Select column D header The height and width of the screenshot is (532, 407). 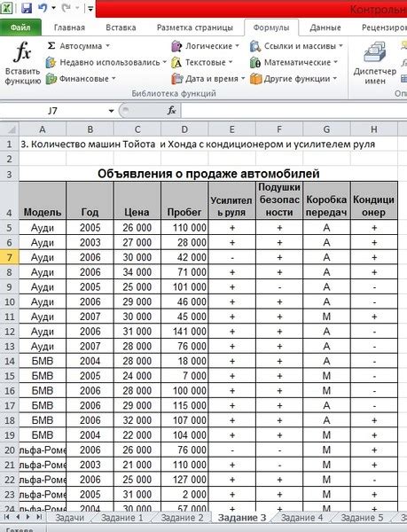point(184,129)
